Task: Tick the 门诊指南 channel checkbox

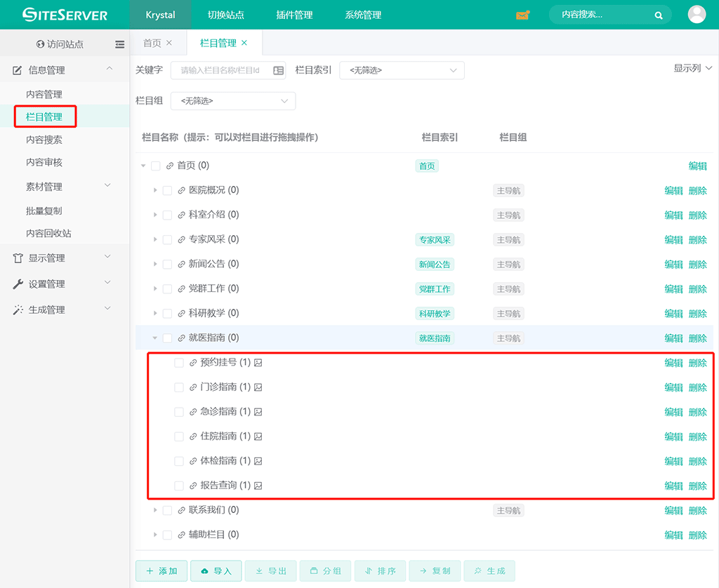Action: pos(179,387)
